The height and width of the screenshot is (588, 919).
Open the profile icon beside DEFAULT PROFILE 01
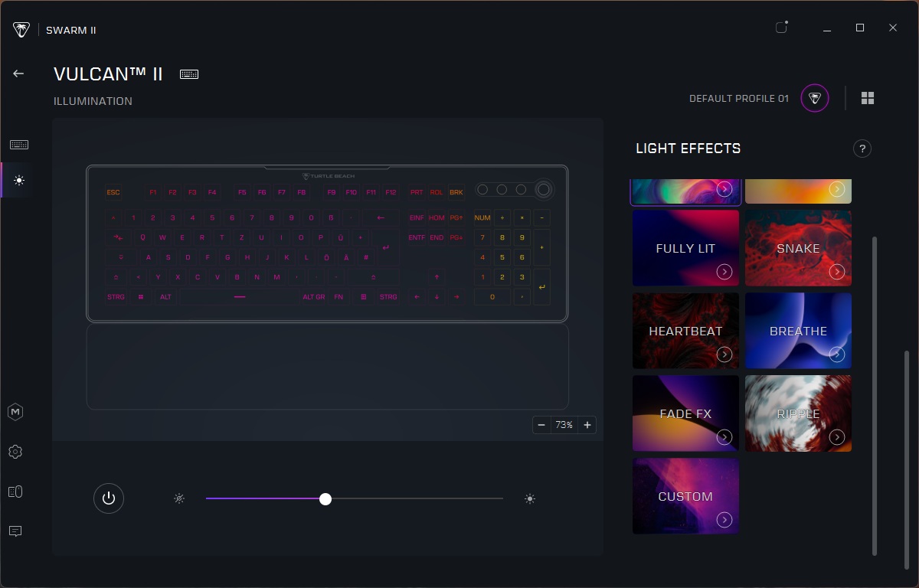[815, 98]
